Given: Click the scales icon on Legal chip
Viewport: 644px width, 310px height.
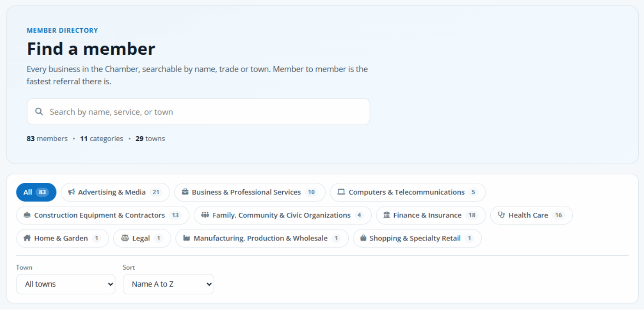Looking at the screenshot, I should [125, 238].
